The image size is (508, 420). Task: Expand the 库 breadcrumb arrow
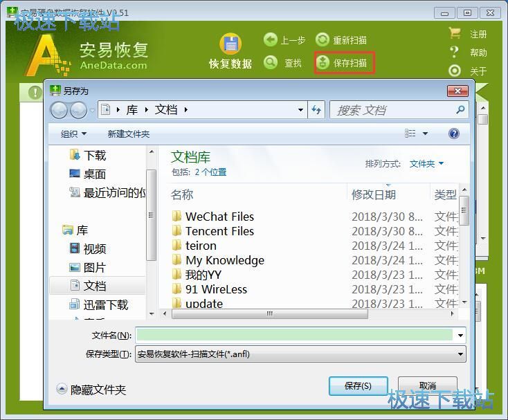(x=147, y=110)
